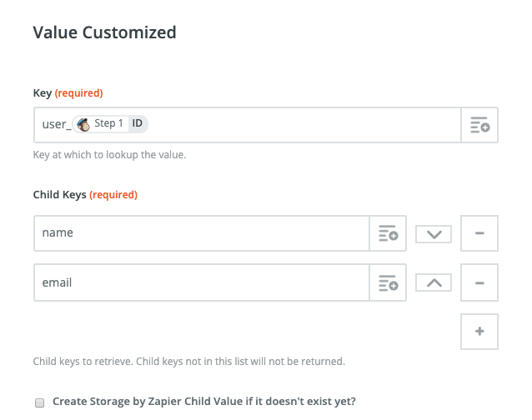
Task: Click the "Create Storage by Zapier Child Value" label
Action: tap(204, 402)
